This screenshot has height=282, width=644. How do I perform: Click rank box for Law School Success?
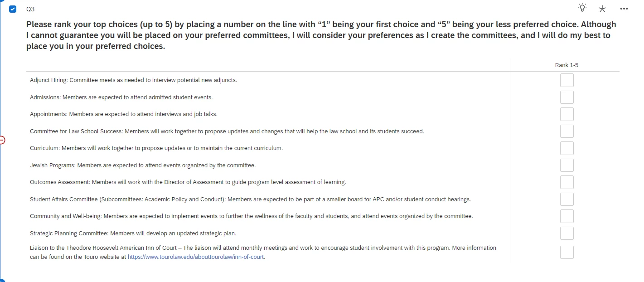click(x=567, y=131)
